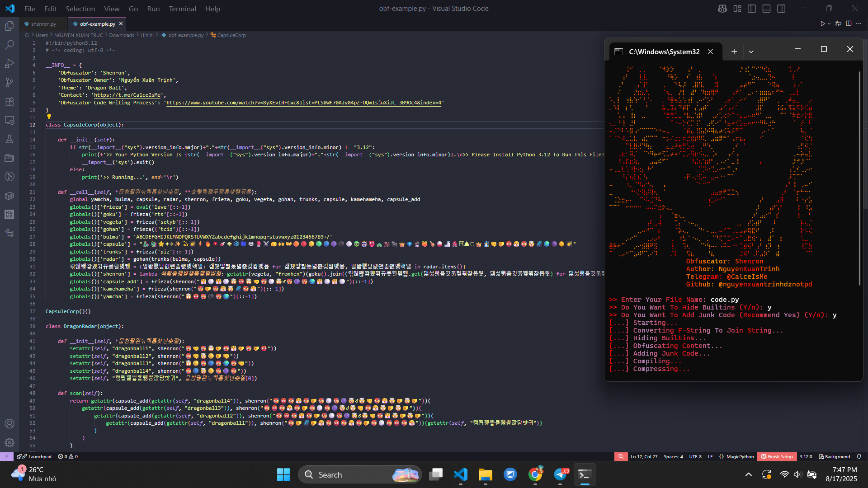Image resolution: width=868 pixels, height=488 pixels.
Task: Open Task View from the taskbar
Action: tap(436, 474)
